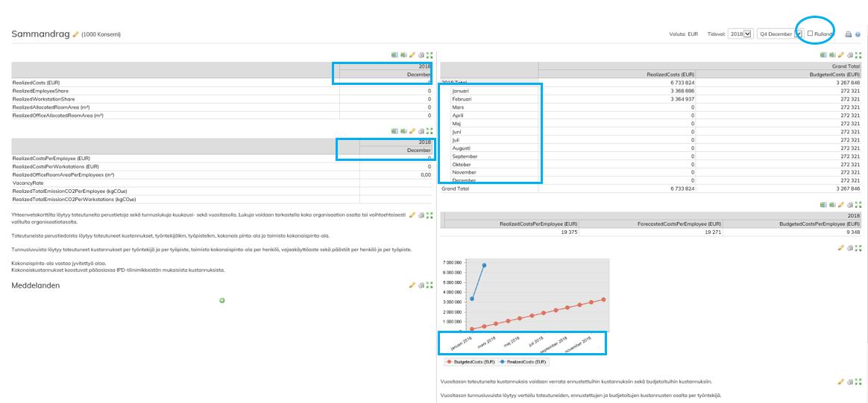The height and width of the screenshot is (403, 868).
Task: Click copy icon above the RealizedCostsPerEmployee table on right
Action: coord(849,204)
